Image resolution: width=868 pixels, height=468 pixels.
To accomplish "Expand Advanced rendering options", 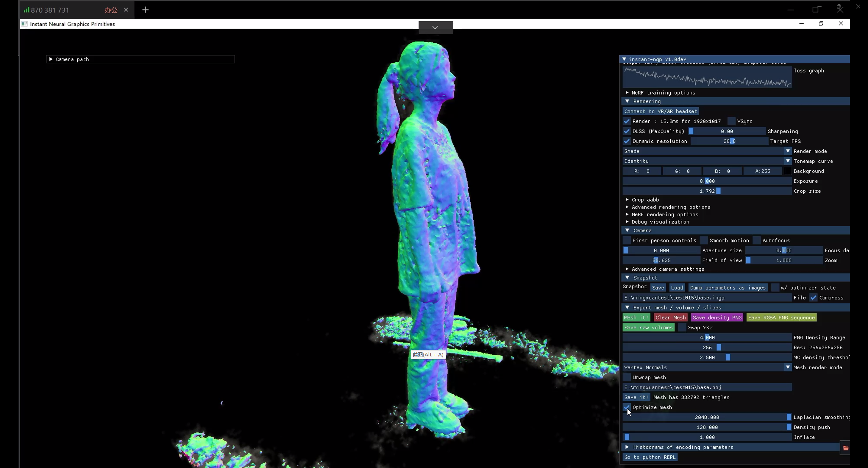I will click(x=627, y=207).
